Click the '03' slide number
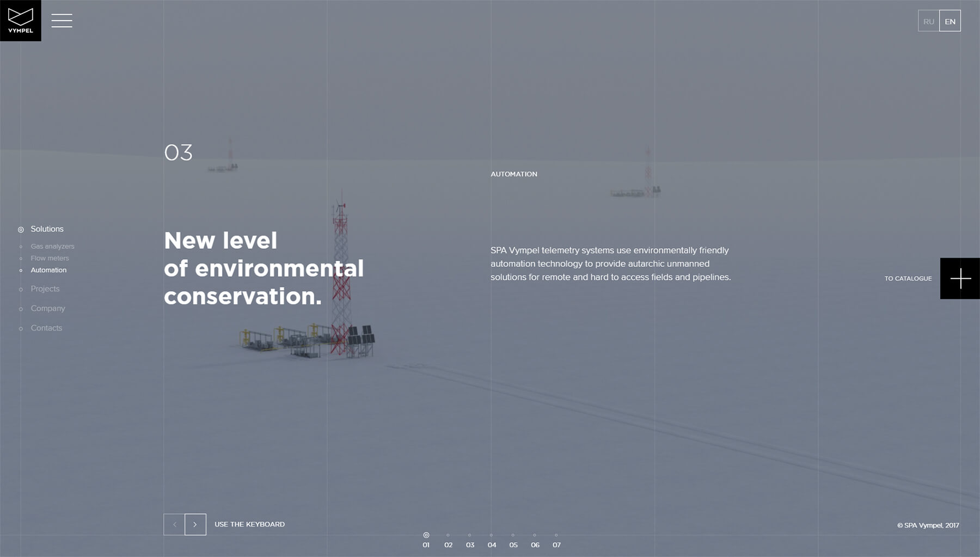This screenshot has width=980, height=557. (x=179, y=153)
